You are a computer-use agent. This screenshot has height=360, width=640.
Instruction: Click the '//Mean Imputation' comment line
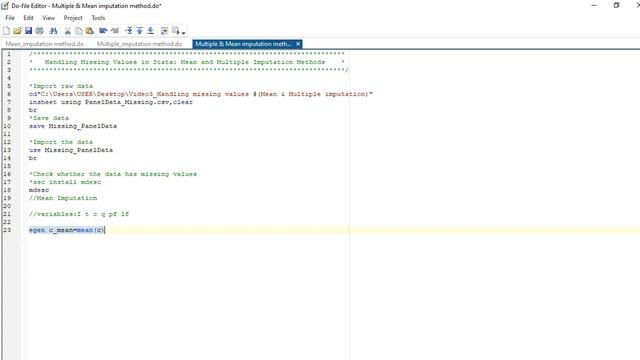coord(63,198)
